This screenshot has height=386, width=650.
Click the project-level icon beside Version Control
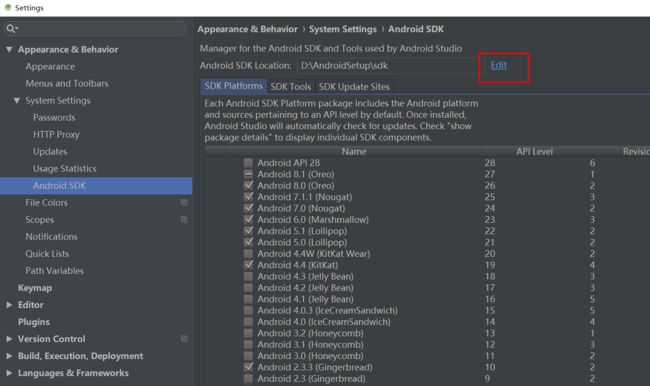point(184,339)
